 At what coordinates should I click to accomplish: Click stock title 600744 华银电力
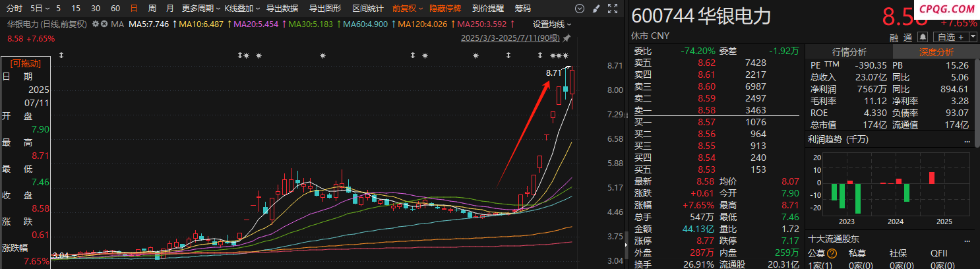coord(700,16)
